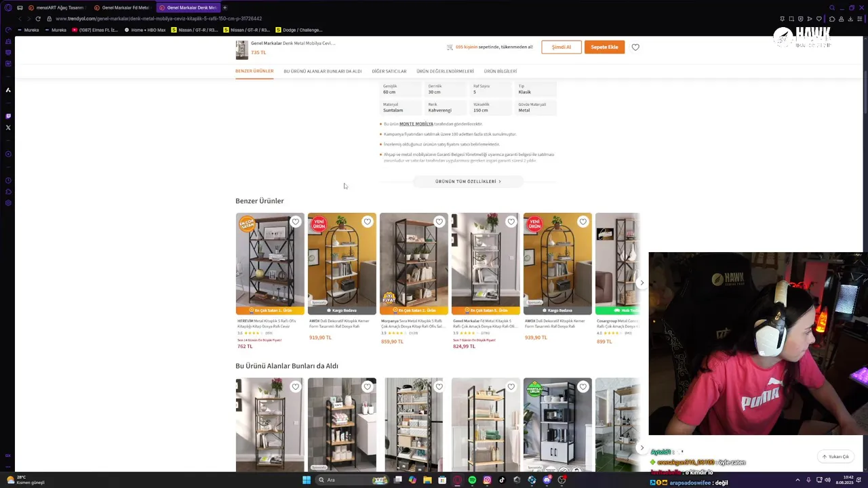Open the MONTE MOBİLYA seller link
868x488 pixels.
(x=416, y=124)
